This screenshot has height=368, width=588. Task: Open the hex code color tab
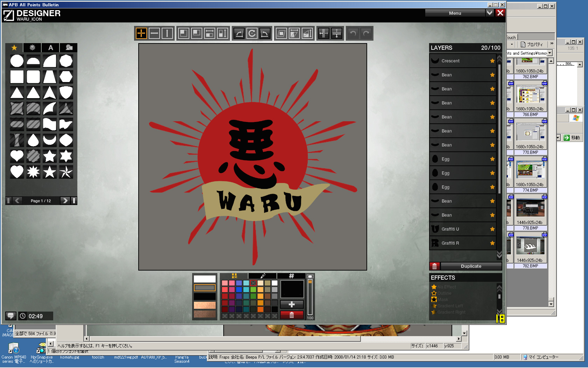[x=291, y=276]
